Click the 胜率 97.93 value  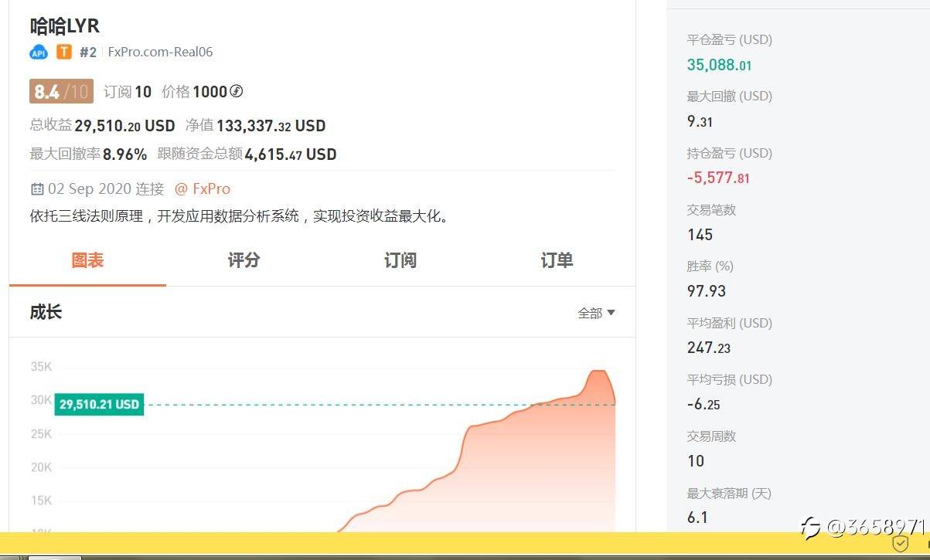(707, 291)
